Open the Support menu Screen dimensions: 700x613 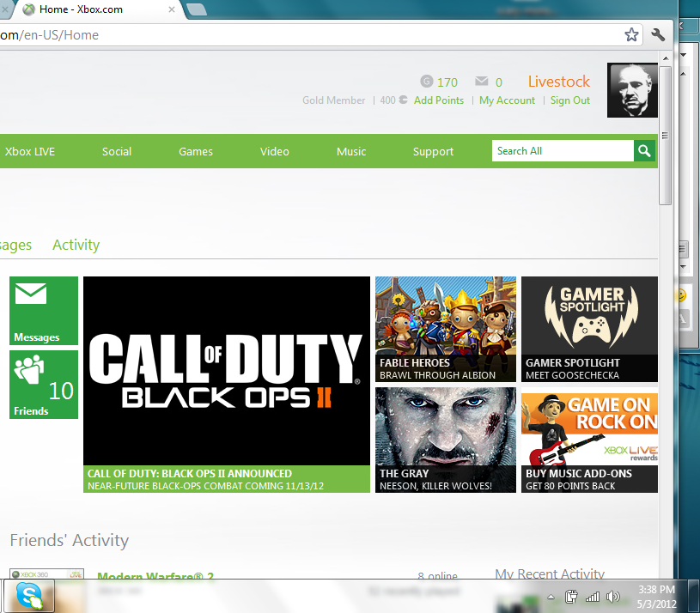(433, 152)
